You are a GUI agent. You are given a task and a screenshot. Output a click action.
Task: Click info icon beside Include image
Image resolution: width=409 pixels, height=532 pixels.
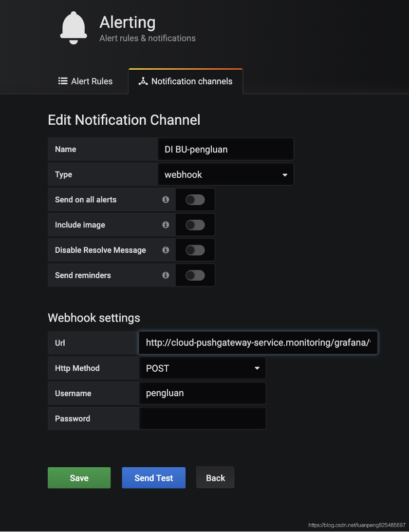pyautogui.click(x=166, y=225)
